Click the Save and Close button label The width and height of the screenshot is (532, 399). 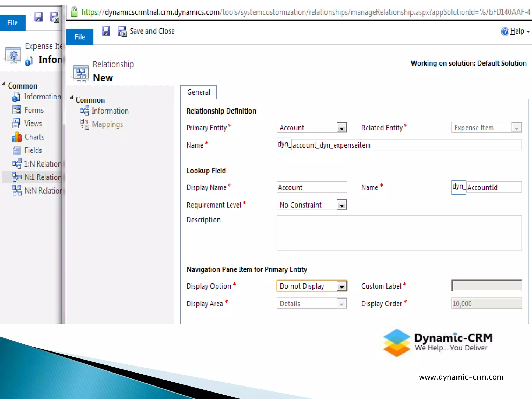[152, 31]
